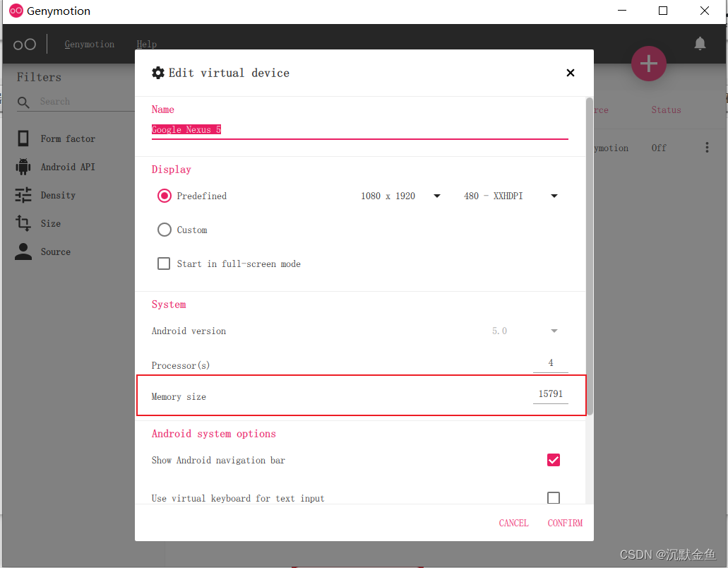Screen dimensions: 728x568
Task: Click the Form factor phone icon
Action: (23, 138)
